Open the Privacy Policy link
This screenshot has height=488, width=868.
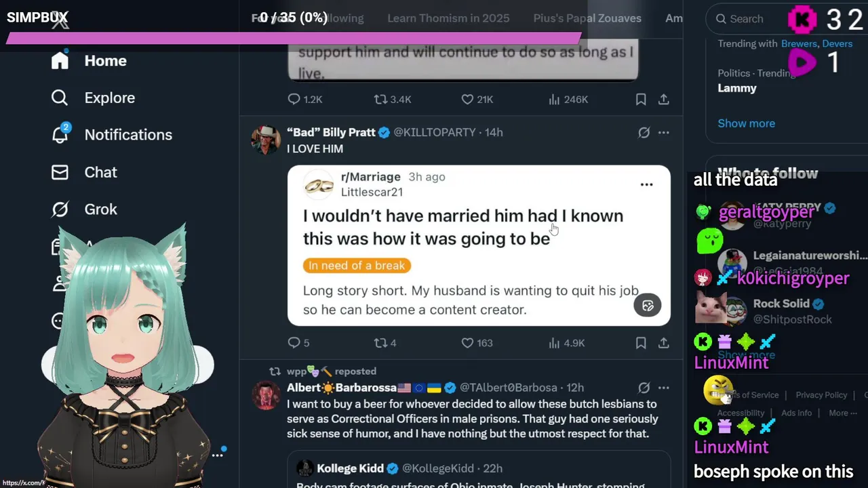[x=821, y=395]
